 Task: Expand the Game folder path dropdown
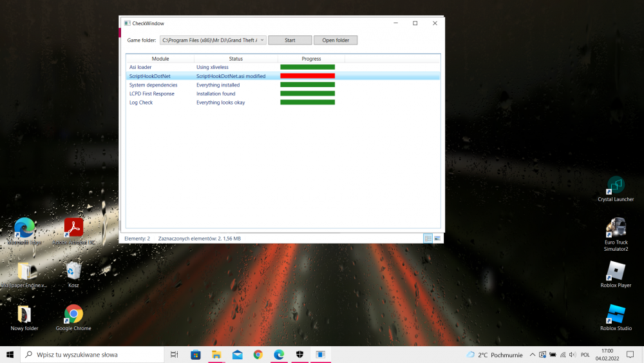click(262, 40)
